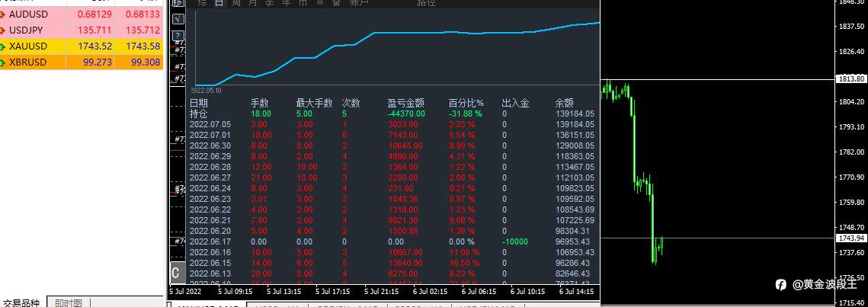
Task: Click the 盈亏金额 column header
Action: 405,103
